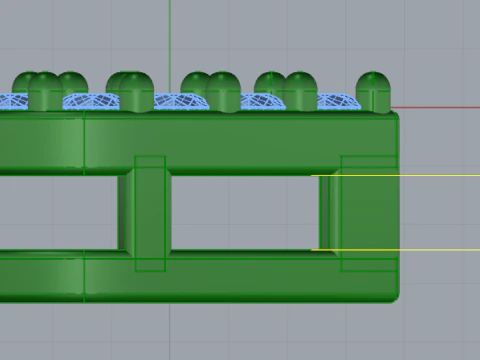
Task: Select the blue gem mesh just right of the green axis
Action: [x=181, y=101]
